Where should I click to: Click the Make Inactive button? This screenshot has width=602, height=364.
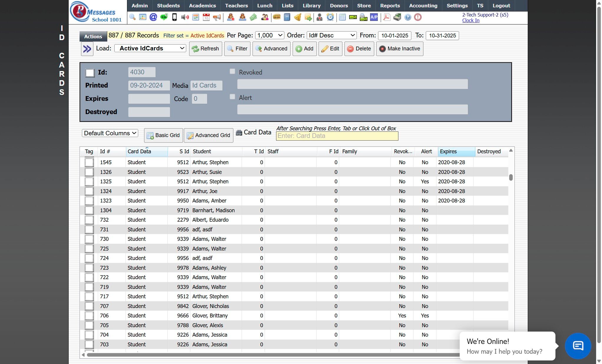point(400,49)
